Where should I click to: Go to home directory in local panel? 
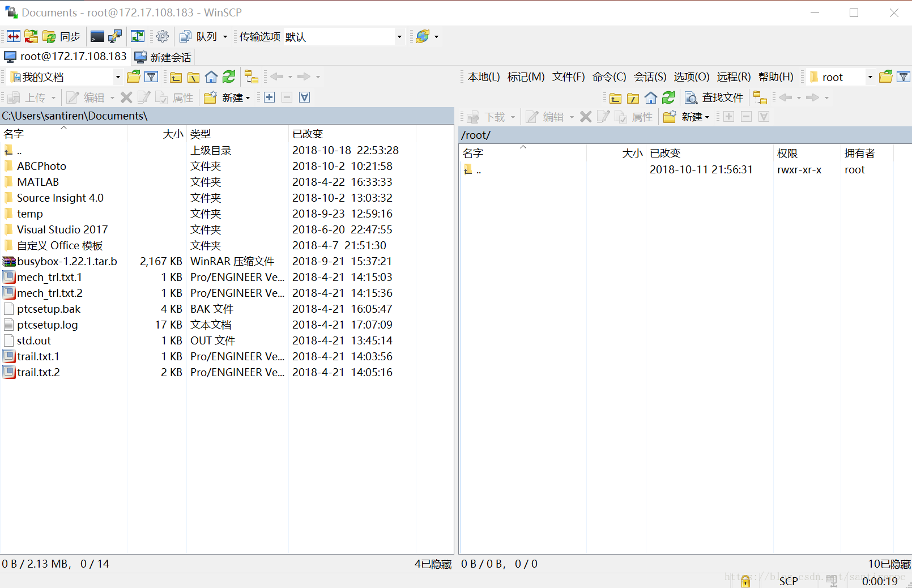pos(211,76)
